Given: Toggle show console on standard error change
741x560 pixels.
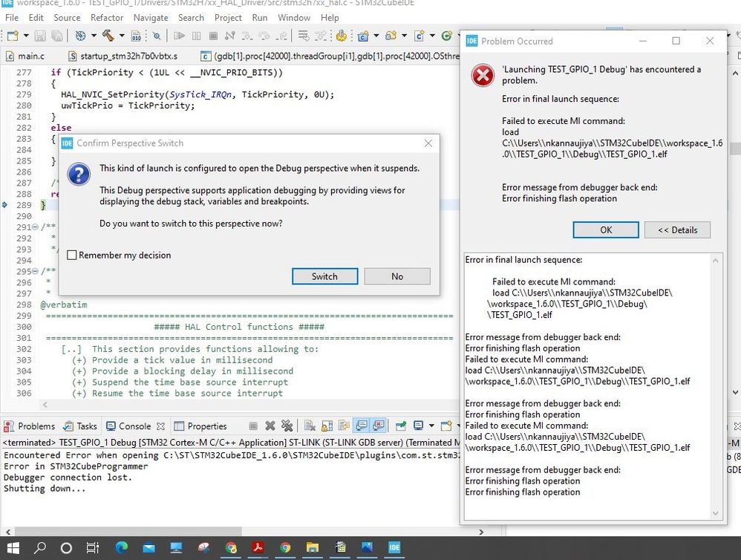Looking at the screenshot, I should (378, 426).
